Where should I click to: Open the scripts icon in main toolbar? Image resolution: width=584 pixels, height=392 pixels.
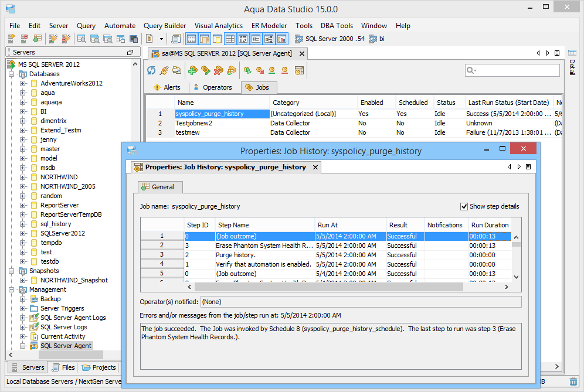(176, 38)
